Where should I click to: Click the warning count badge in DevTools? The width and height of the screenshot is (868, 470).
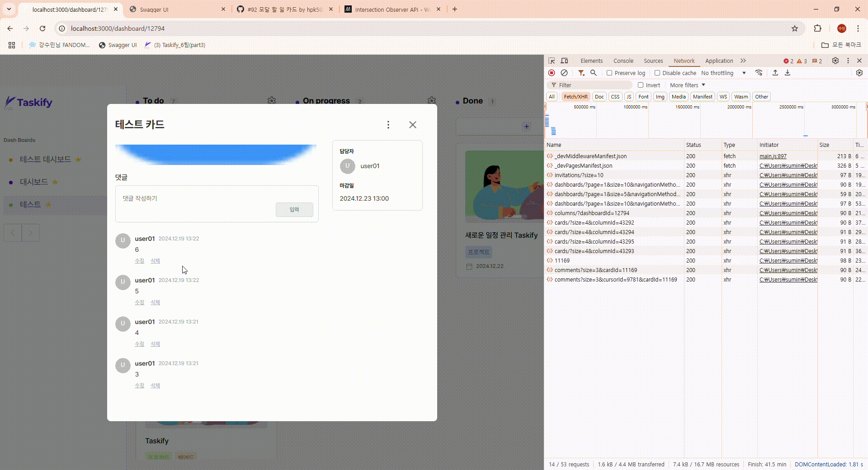[x=802, y=61]
